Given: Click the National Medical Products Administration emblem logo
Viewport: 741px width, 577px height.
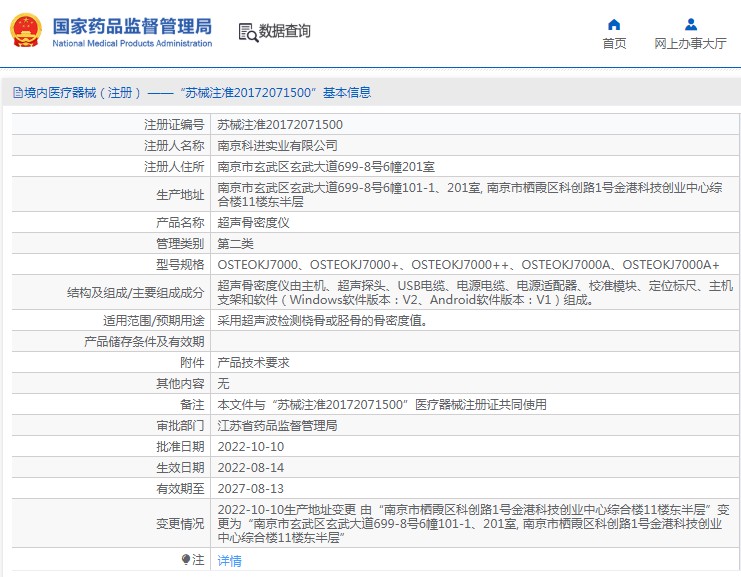Looking at the screenshot, I should [x=25, y=30].
